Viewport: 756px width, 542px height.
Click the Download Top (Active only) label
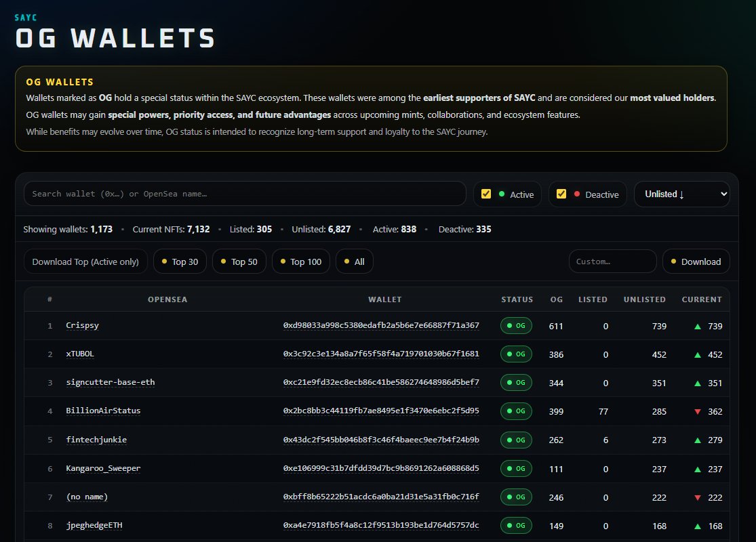coord(85,262)
